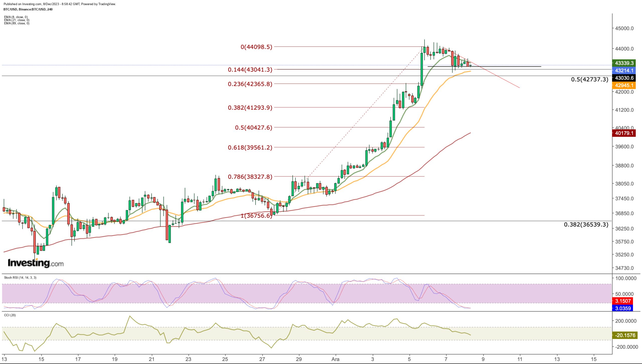
Task: Click the red 3.1507 Stoch RSI value tag
Action: click(623, 301)
